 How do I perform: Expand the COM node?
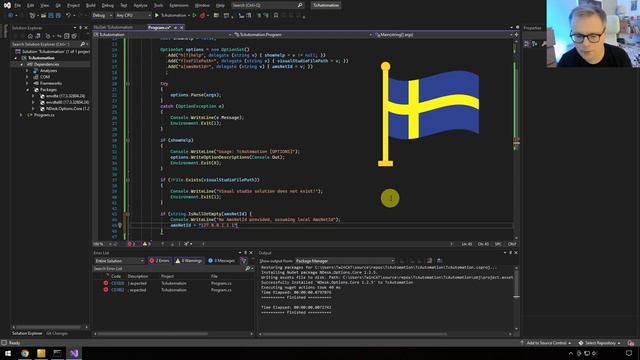(x=28, y=77)
